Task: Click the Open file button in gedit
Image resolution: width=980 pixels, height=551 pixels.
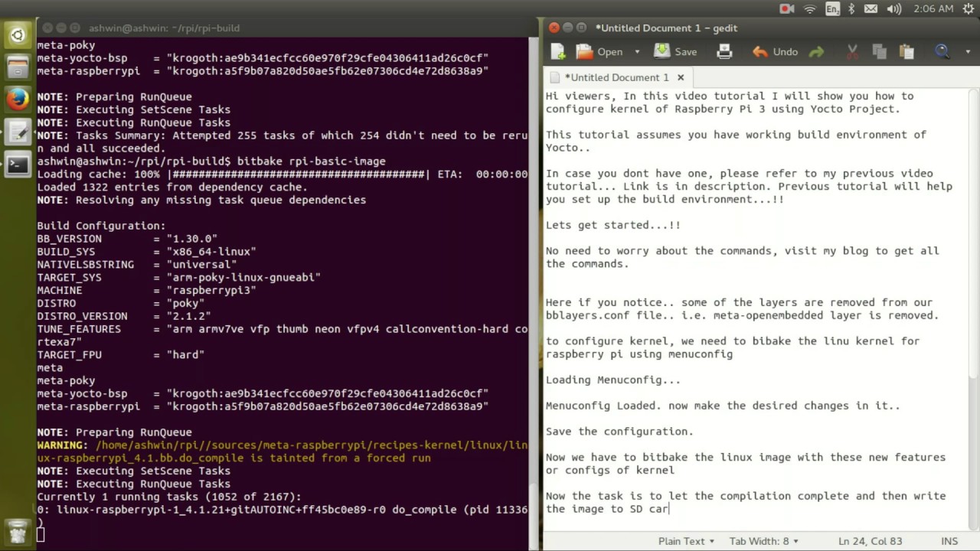Action: (599, 51)
